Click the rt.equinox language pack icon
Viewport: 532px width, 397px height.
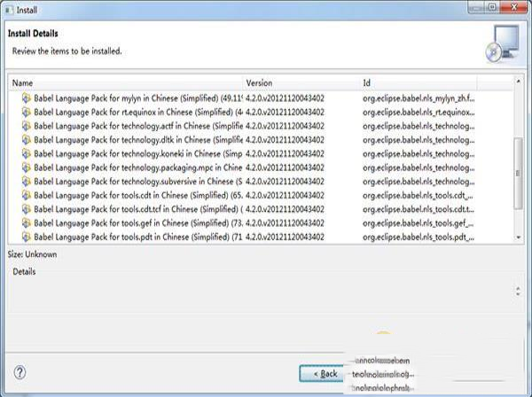27,113
